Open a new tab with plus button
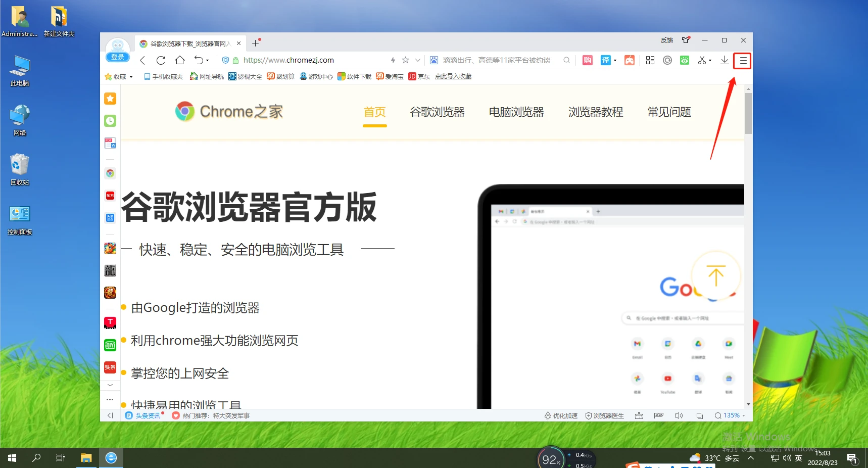Viewport: 868px width, 468px height. point(255,43)
